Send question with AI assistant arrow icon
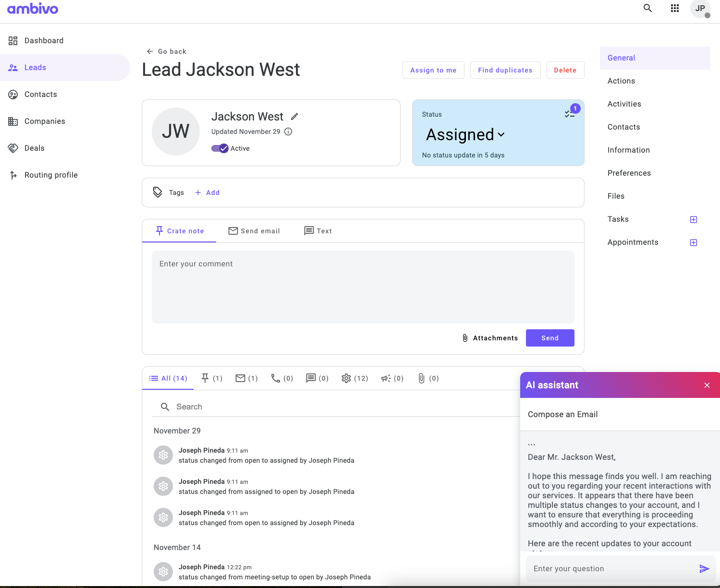720x588 pixels. 705,569
